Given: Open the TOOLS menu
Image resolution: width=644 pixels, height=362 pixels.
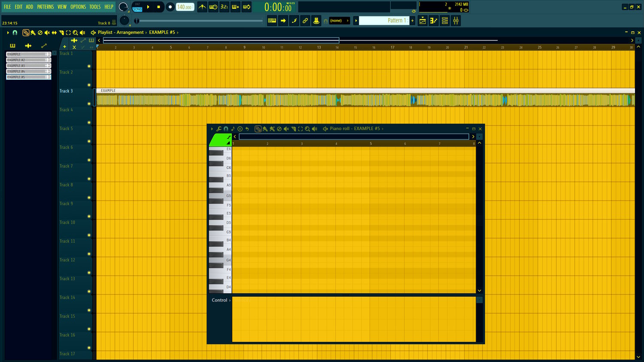Looking at the screenshot, I should tap(95, 7).
